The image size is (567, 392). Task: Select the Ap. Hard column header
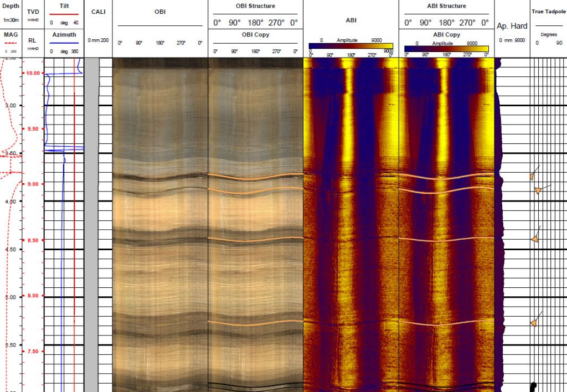(512, 26)
